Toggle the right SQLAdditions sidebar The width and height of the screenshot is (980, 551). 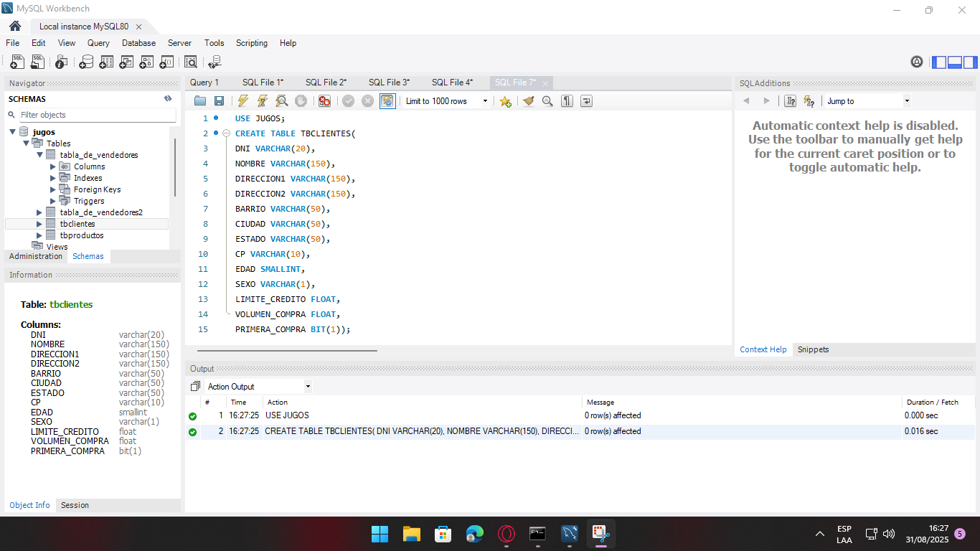click(970, 62)
